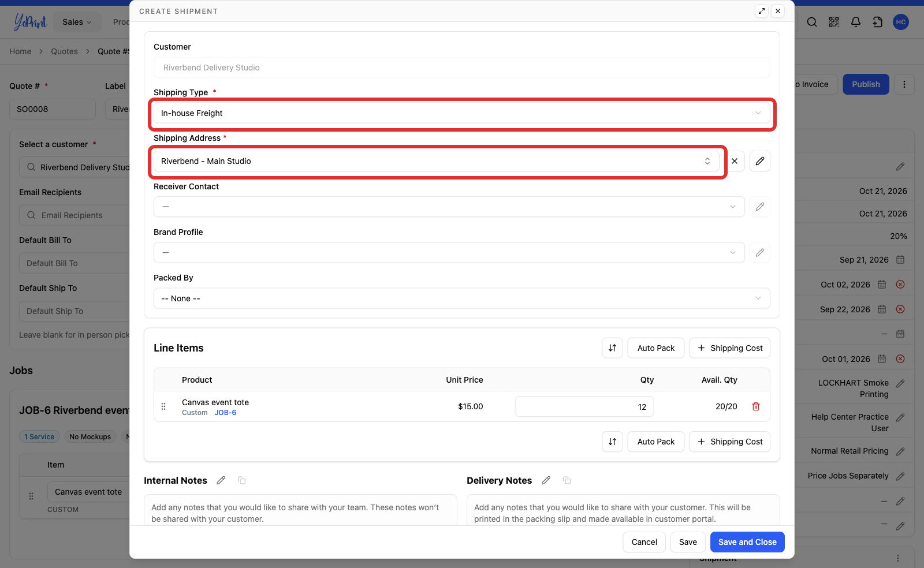This screenshot has height=568, width=924.
Task: Clear the Sep 22, 2026 date
Action: [900, 309]
